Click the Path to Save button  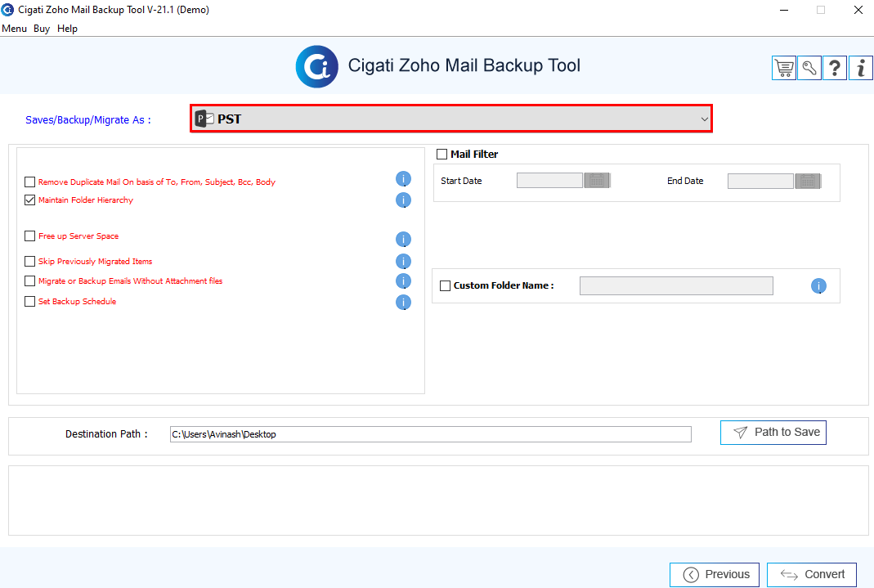pos(773,433)
